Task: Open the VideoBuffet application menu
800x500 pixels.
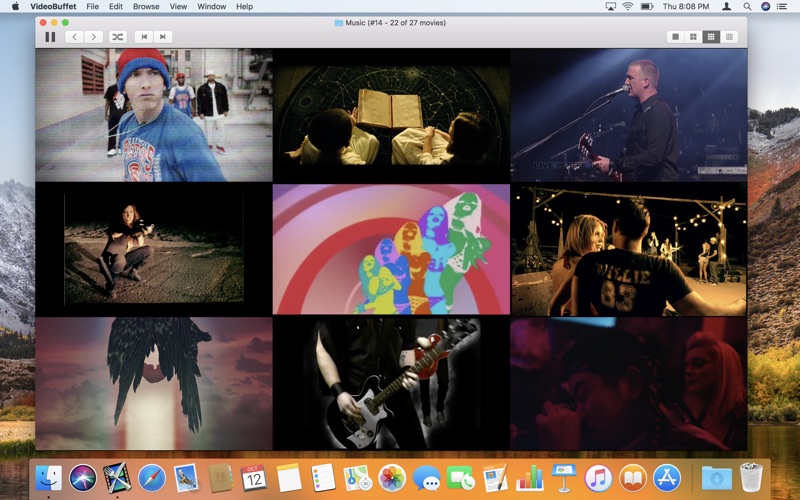Action: point(53,7)
